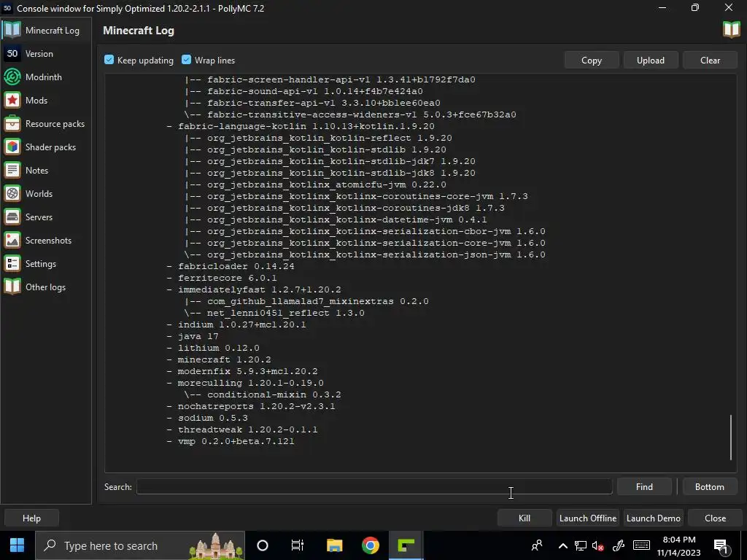
Task: Select the Mods star icon
Action: 12,100
